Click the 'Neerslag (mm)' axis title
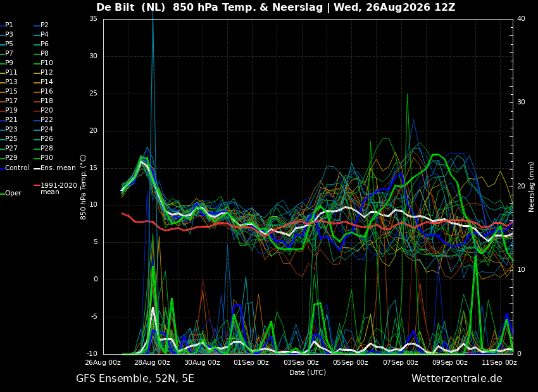 pos(531,187)
